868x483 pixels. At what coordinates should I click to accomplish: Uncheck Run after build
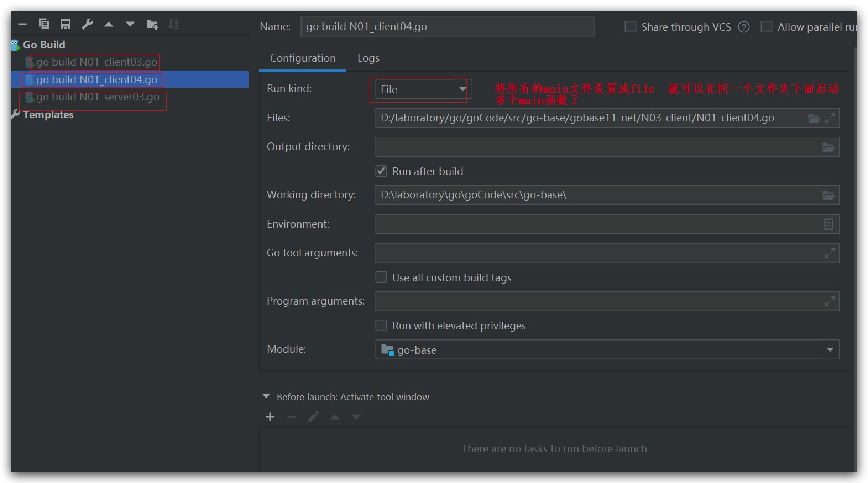click(x=381, y=171)
